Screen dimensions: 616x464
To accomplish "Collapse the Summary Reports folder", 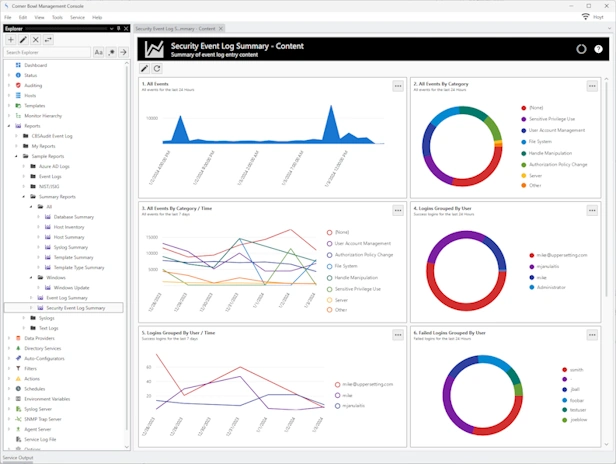I will coord(21,196).
